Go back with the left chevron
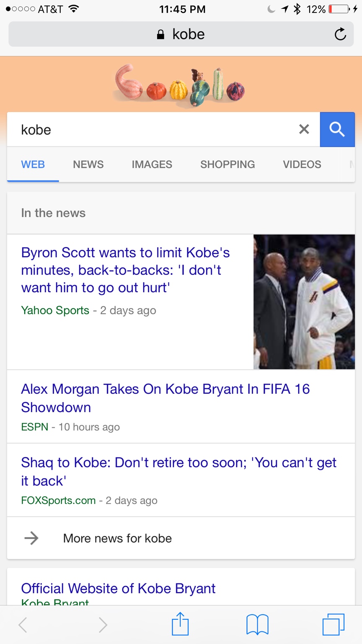The image size is (362, 644). pos(23,625)
